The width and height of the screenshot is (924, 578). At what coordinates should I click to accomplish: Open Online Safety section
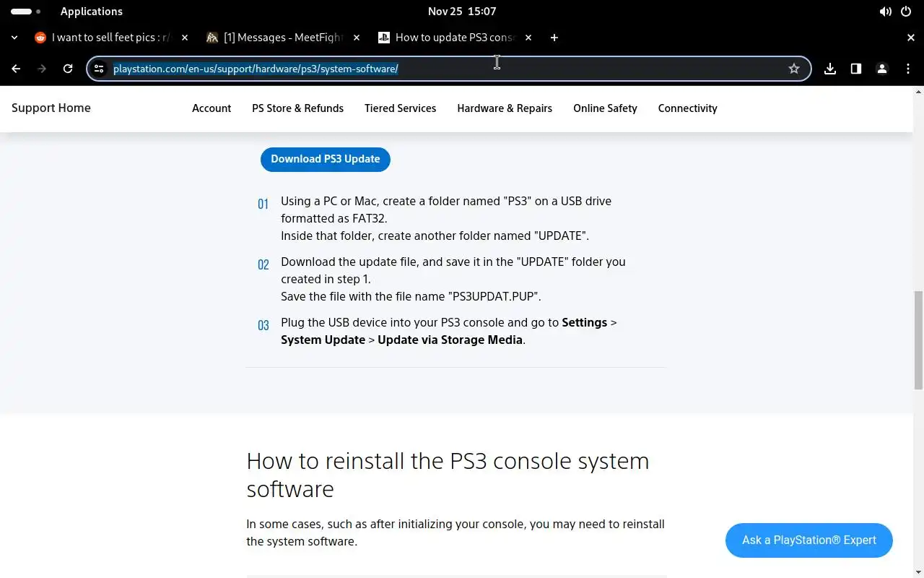(x=605, y=108)
